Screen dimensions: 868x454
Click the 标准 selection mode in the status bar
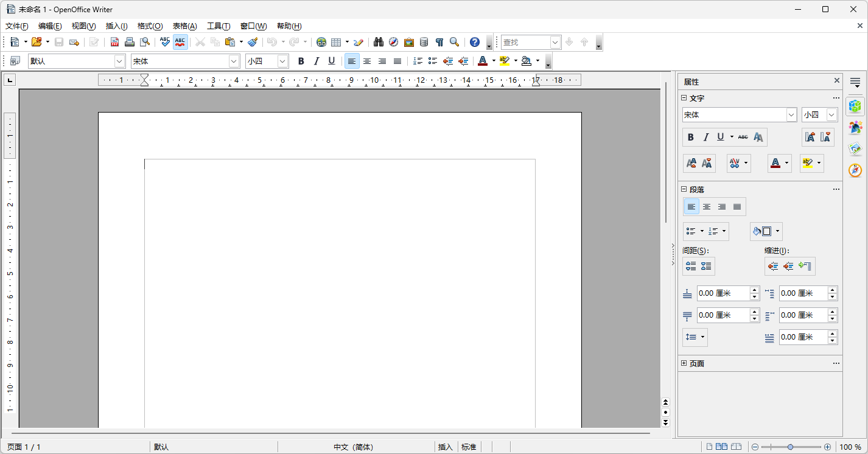tap(469, 447)
